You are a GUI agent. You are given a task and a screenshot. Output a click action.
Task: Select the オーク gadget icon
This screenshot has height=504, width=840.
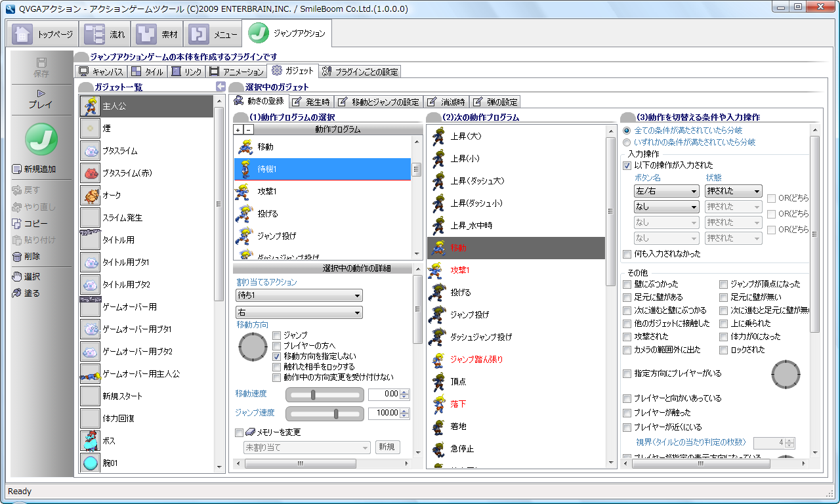click(x=90, y=196)
